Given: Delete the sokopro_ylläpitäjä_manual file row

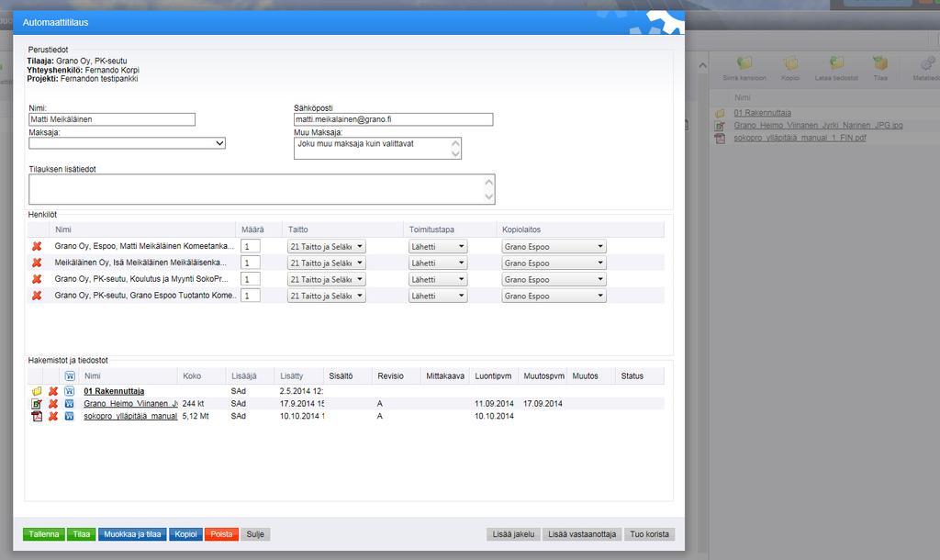Looking at the screenshot, I should point(52,416).
